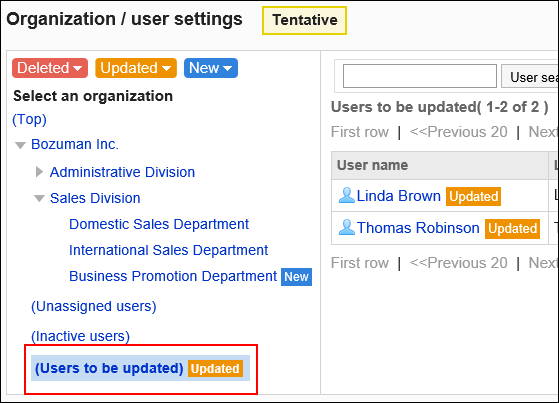Collapse the Bozuman Inc. tree node
The height and width of the screenshot is (403, 559).
point(20,145)
